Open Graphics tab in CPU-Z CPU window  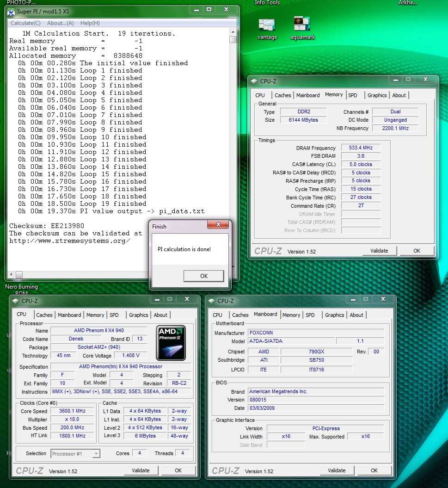coord(138,315)
